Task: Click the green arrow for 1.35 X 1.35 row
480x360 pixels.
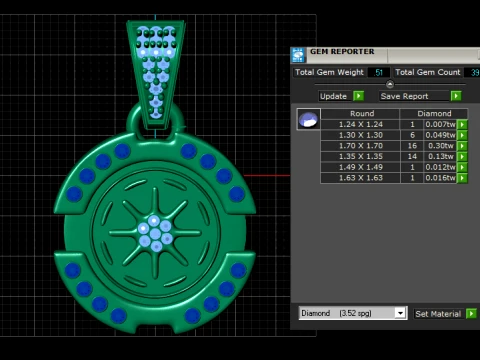Action: (462, 156)
